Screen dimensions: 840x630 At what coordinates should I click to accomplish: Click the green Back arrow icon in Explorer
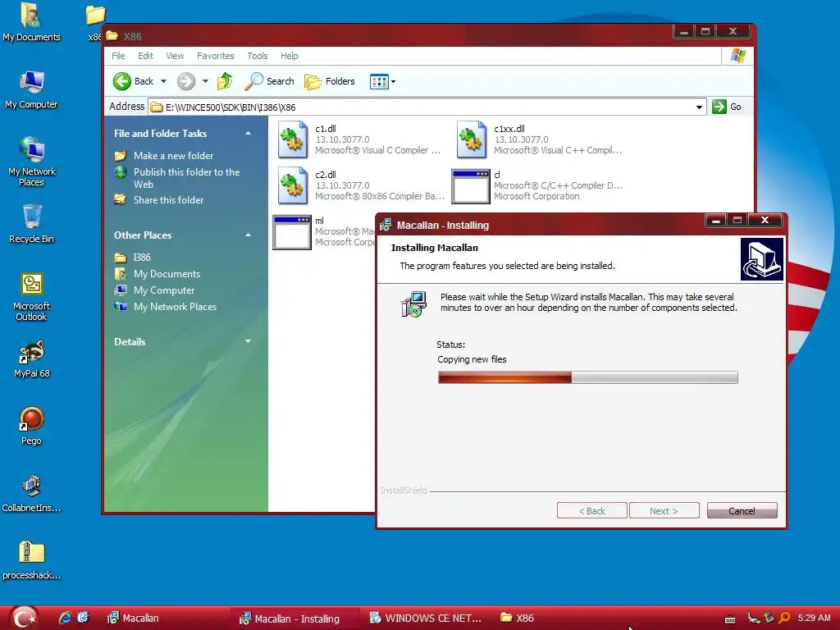(122, 81)
